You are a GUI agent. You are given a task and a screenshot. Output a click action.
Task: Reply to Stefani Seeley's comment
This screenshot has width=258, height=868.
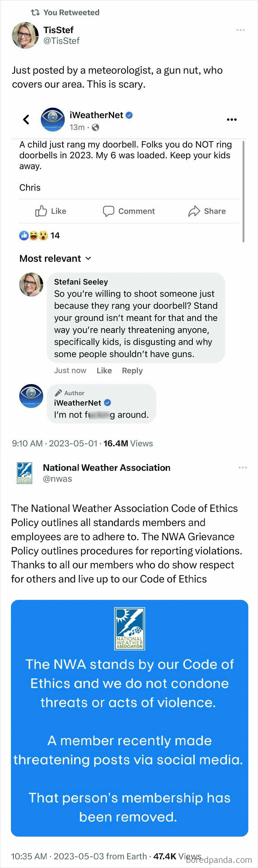tap(132, 371)
